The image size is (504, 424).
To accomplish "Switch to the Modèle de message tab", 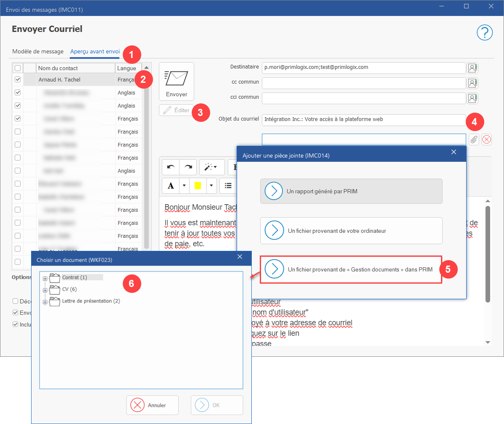I will (38, 51).
